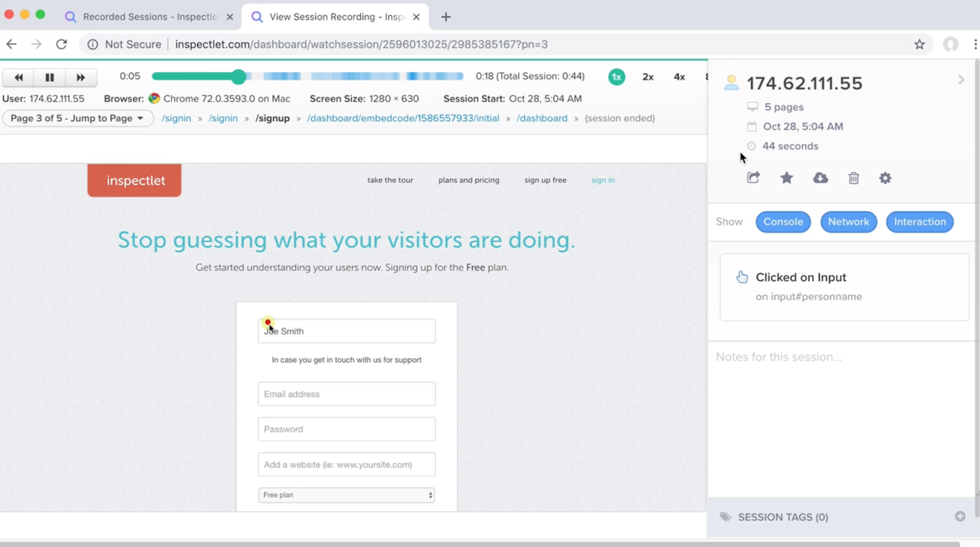Toggle Network events display

(x=849, y=222)
